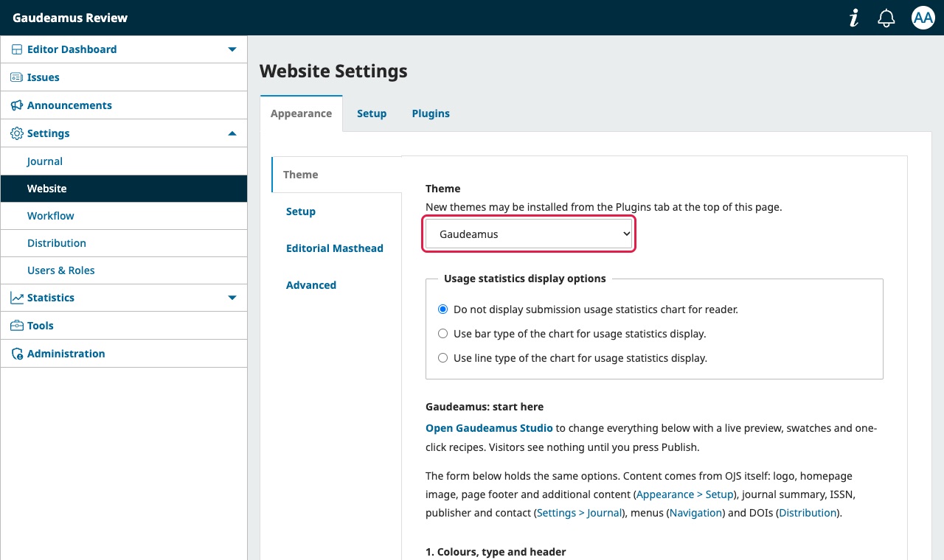Follow the 'Settings > Journal' link
Screen dimensions: 944x560
580,513
